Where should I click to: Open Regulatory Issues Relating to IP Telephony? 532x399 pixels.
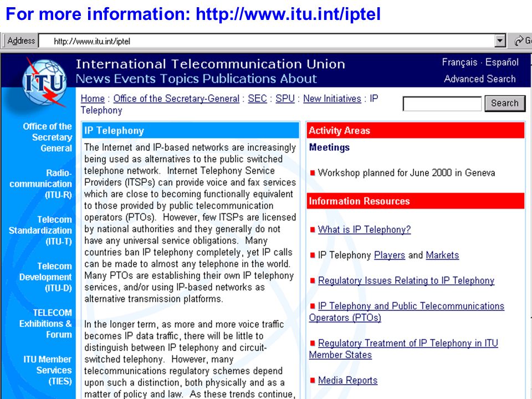406,280
